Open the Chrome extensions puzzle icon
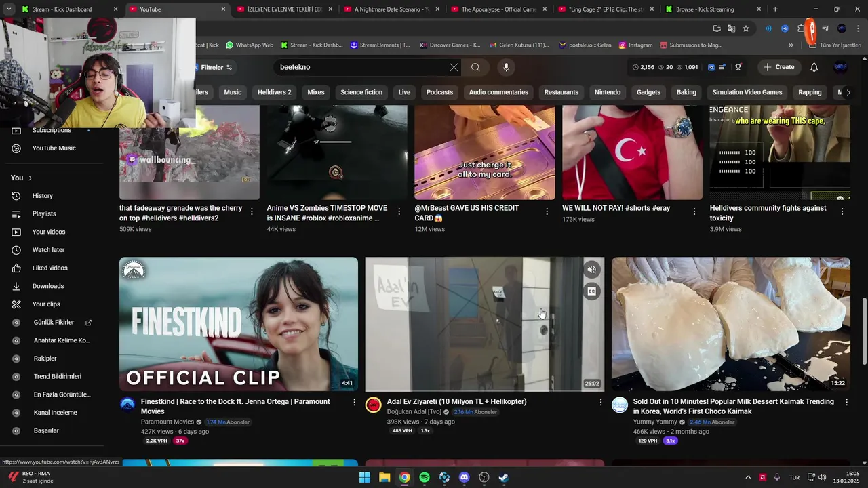868x488 pixels. pos(801,28)
